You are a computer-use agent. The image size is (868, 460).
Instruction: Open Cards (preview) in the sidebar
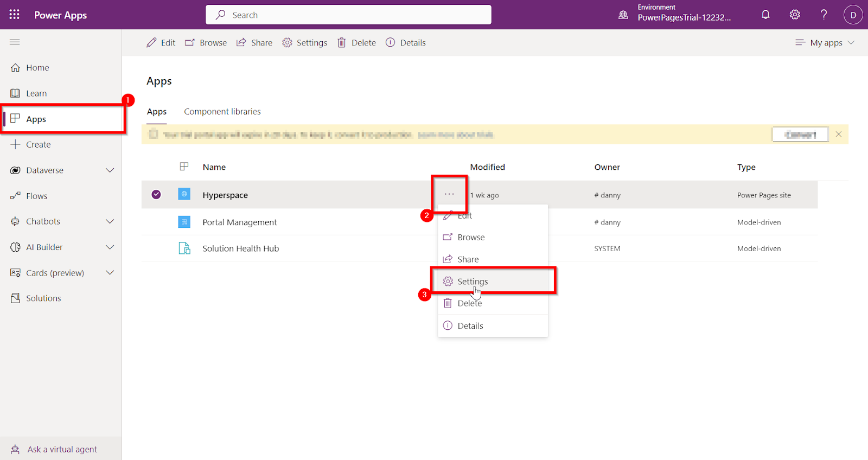(x=55, y=273)
